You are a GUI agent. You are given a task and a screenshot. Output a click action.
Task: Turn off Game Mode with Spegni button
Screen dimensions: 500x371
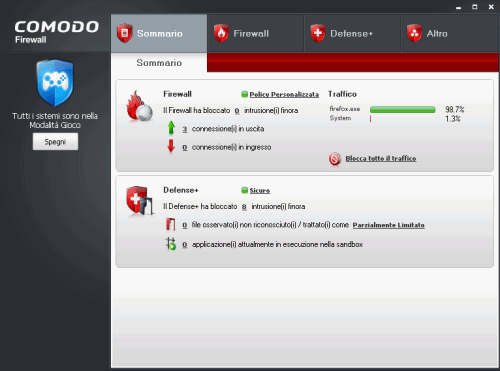55,142
